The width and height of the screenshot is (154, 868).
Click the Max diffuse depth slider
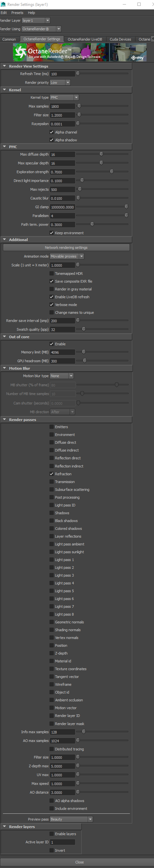click(102, 154)
